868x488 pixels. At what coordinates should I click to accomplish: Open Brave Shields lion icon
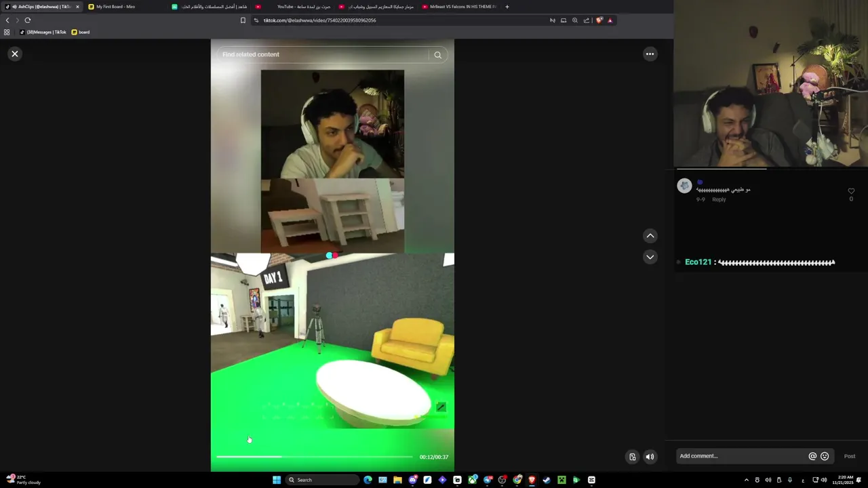pos(599,20)
